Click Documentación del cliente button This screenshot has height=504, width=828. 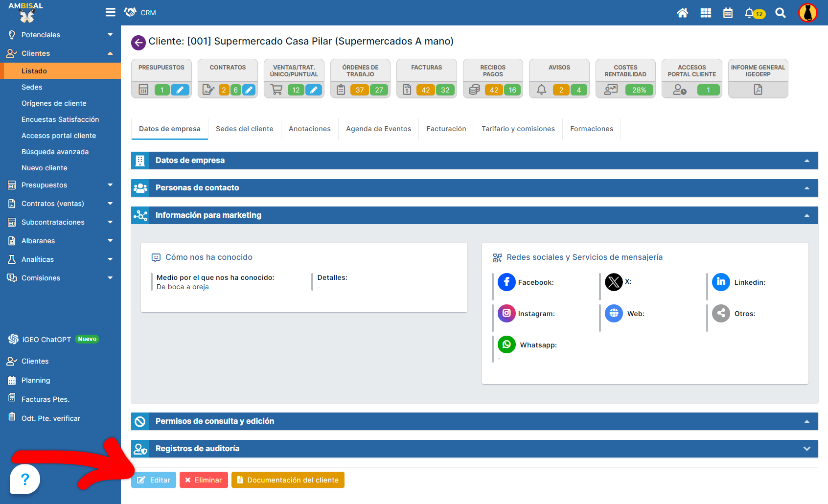click(x=288, y=480)
